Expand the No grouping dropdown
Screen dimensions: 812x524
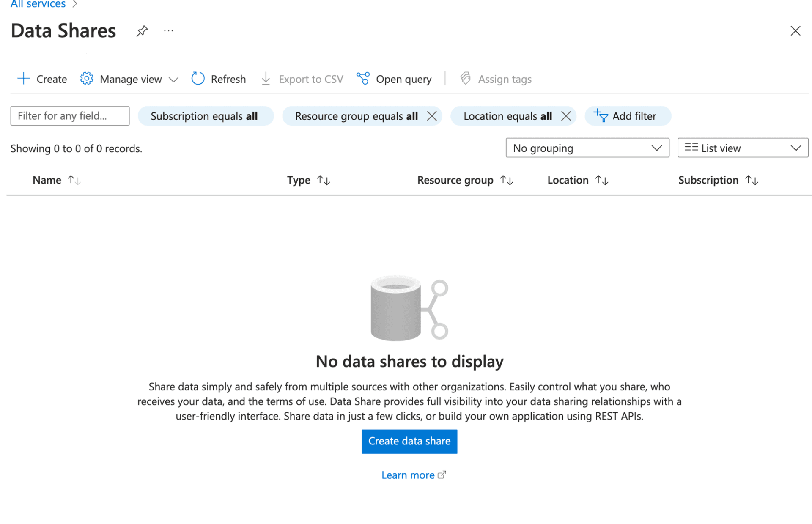587,148
